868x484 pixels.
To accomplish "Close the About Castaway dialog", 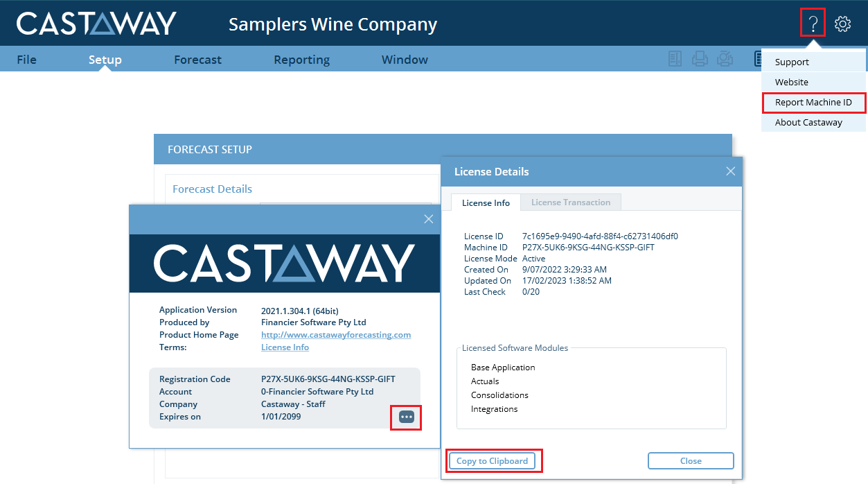I will click(x=428, y=219).
